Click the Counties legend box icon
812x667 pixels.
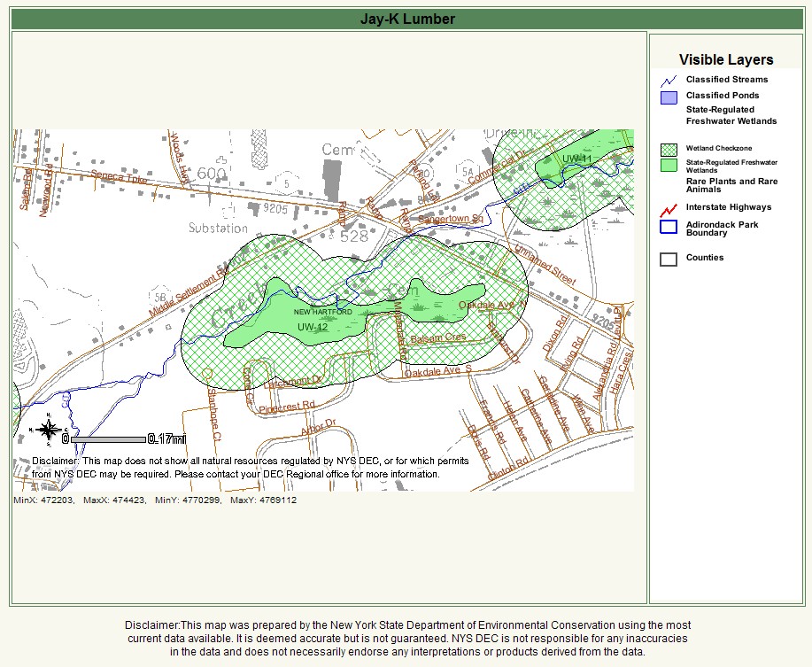click(669, 260)
